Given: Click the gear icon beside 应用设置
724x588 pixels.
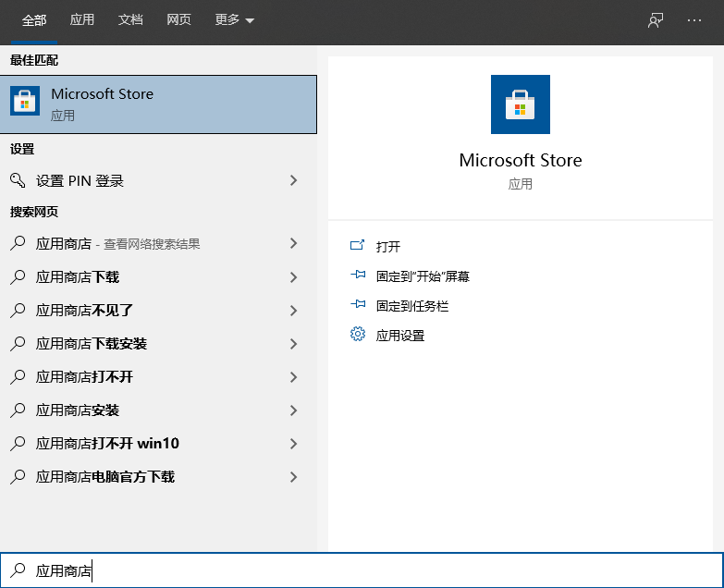Looking at the screenshot, I should 358,334.
